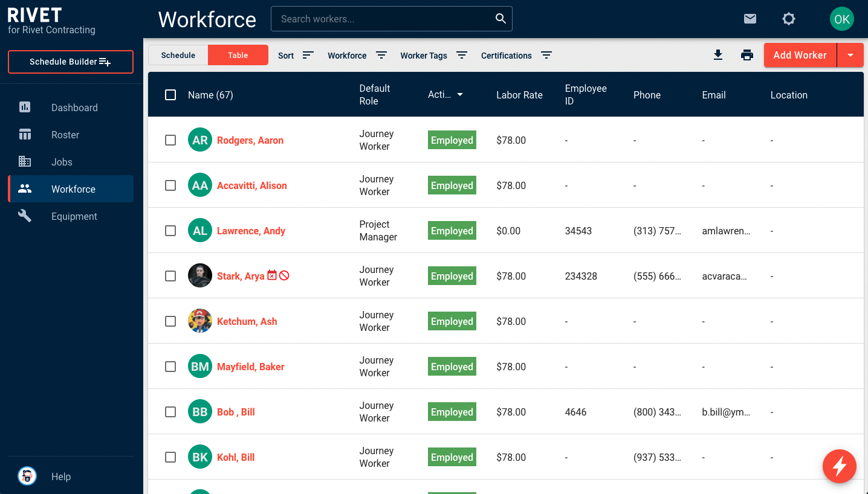Open the Dashboard chart icon
This screenshot has width=868, height=494.
pyautogui.click(x=25, y=107)
